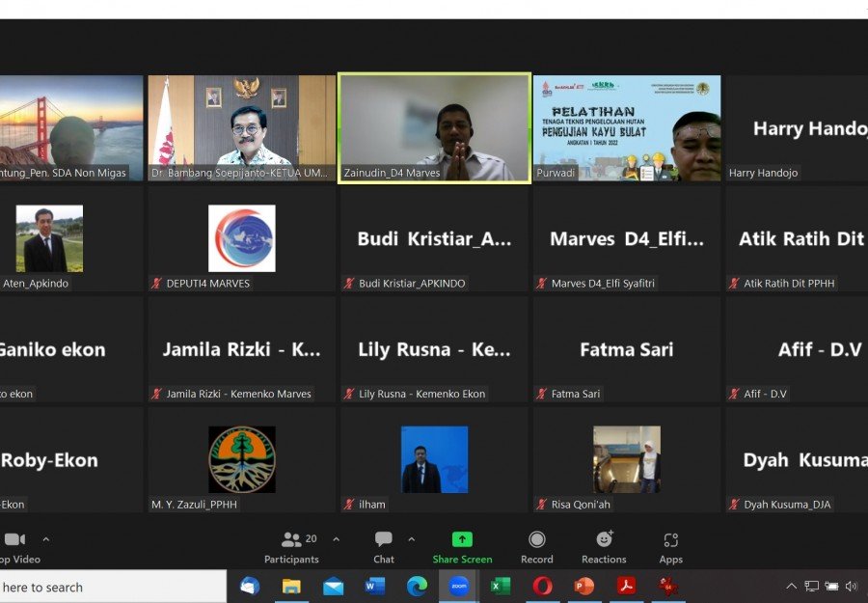868x603 pixels.
Task: Select the Zainudin_D4 Marves active speaker video
Action: (x=435, y=128)
